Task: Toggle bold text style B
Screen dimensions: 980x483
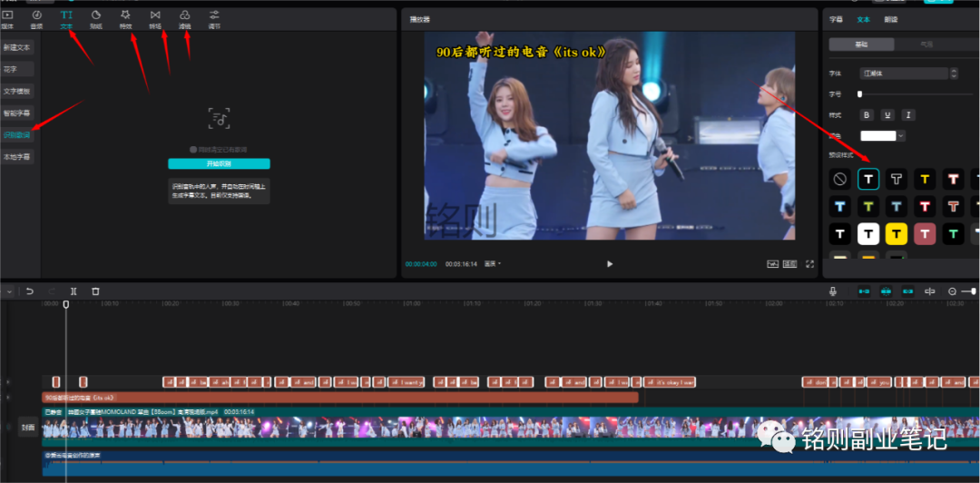Action: (x=866, y=115)
